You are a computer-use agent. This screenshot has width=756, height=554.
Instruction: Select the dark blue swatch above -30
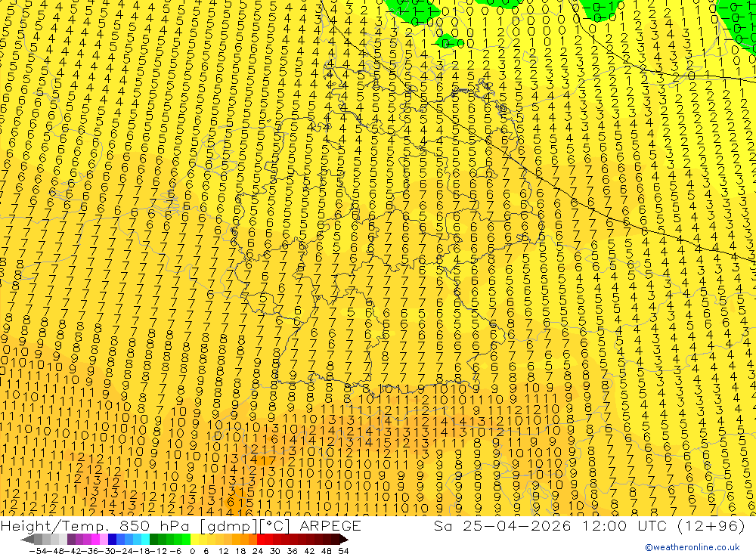click(x=113, y=539)
